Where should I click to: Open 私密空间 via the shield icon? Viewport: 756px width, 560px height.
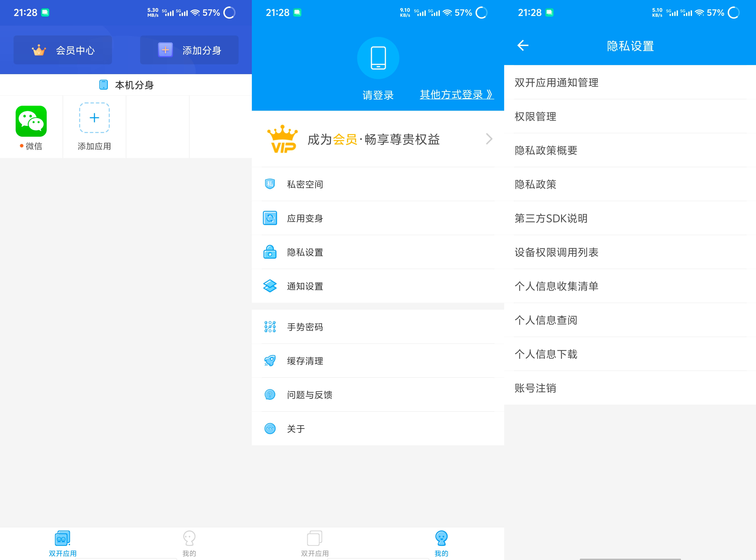tap(270, 184)
